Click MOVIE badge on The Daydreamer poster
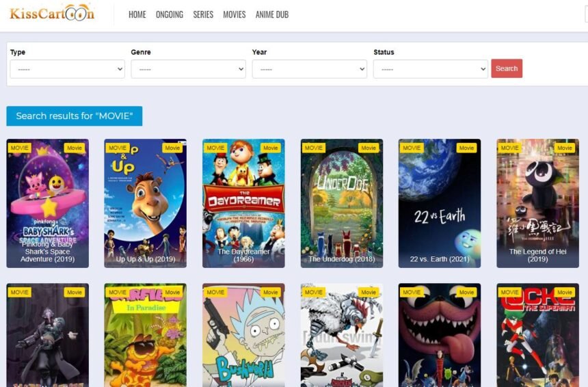Image resolution: width=588 pixels, height=387 pixels. (215, 148)
